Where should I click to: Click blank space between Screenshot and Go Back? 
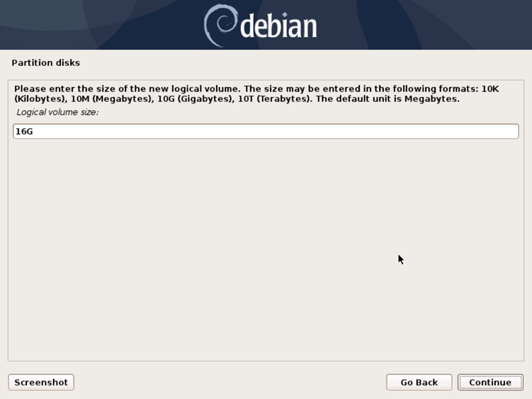point(230,383)
